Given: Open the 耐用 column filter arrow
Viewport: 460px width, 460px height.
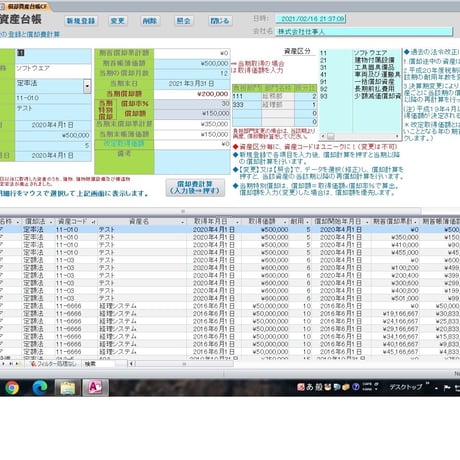Looking at the screenshot, I should pyautogui.click(x=308, y=222).
